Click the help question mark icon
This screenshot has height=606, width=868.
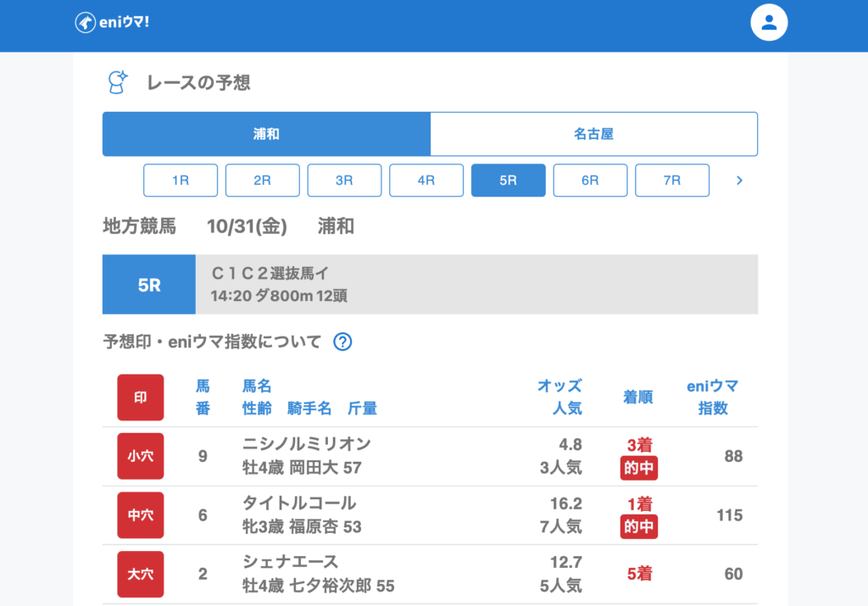click(x=342, y=342)
